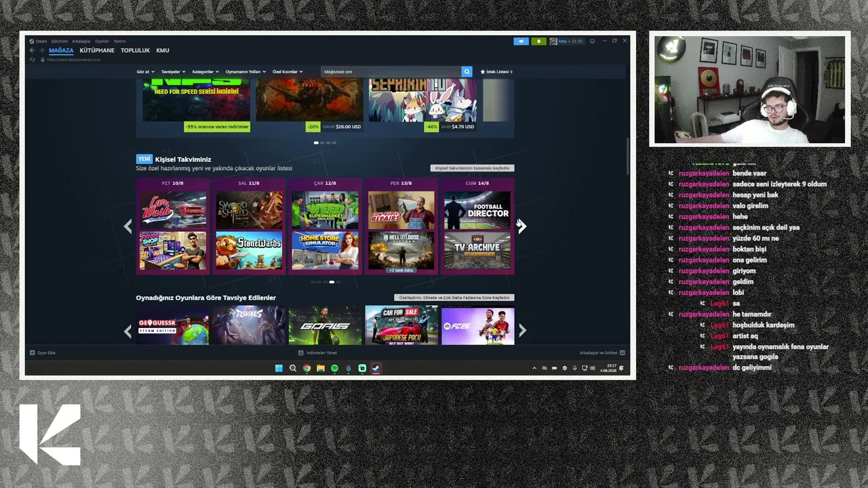Show previous page of Kişisel Takviminiz
This screenshot has height=488, width=868.
pyautogui.click(x=127, y=226)
